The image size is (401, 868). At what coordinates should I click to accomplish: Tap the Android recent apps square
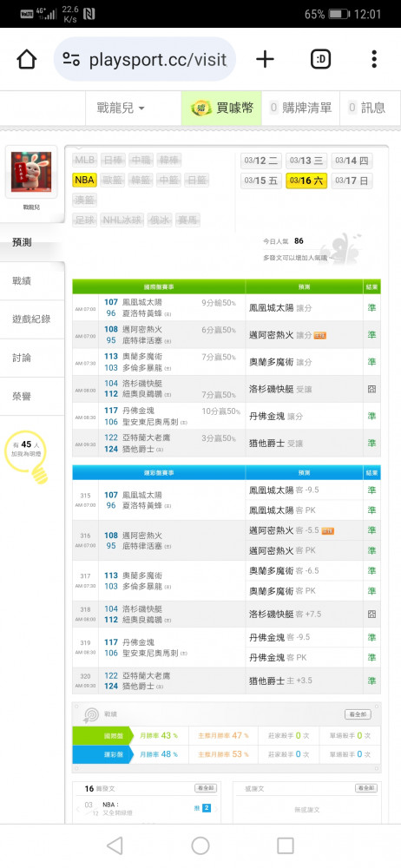pos(286,845)
